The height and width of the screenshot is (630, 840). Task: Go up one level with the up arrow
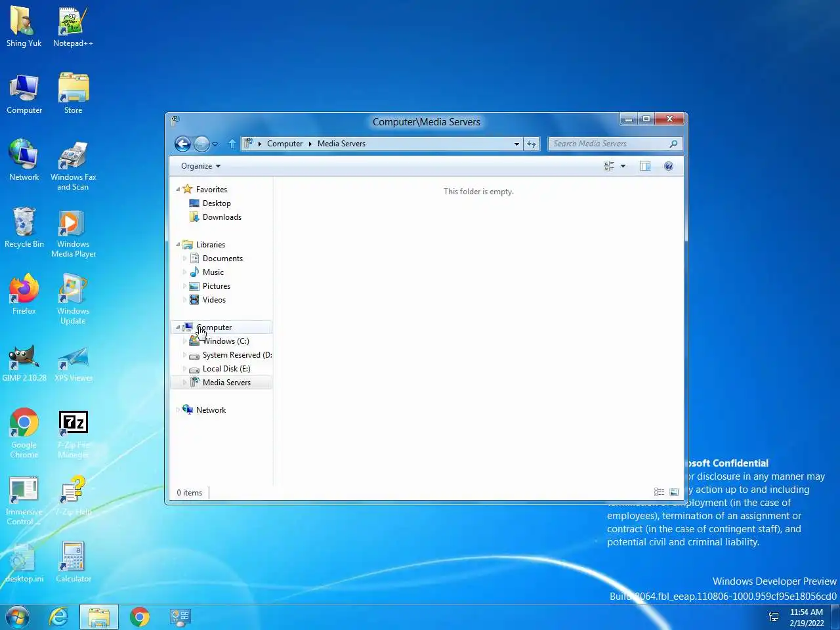coord(232,144)
